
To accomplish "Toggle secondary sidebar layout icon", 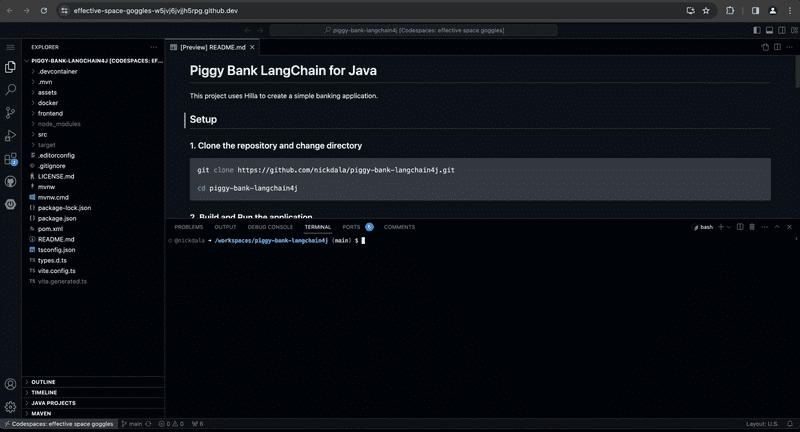I will 782,31.
